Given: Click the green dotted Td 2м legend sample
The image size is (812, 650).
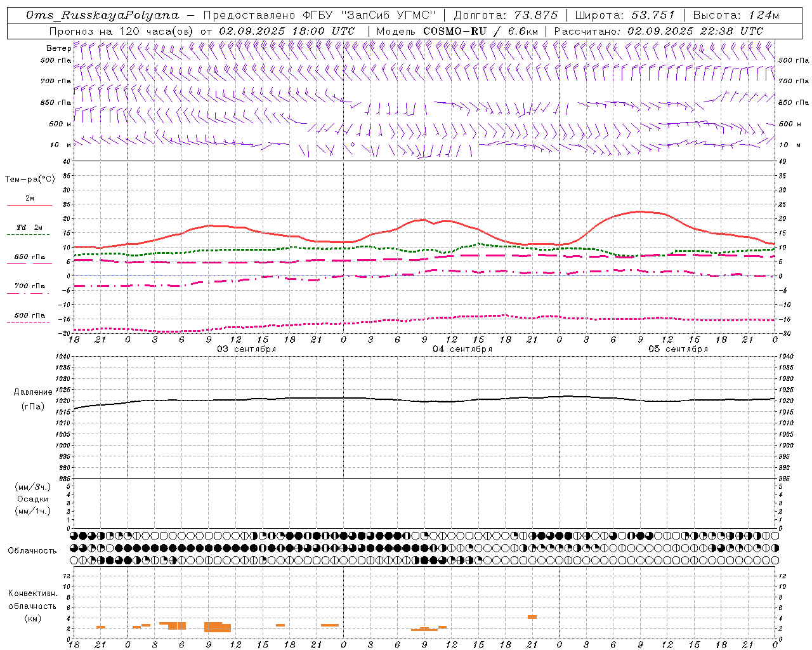Looking at the screenshot, I should coord(29,235).
